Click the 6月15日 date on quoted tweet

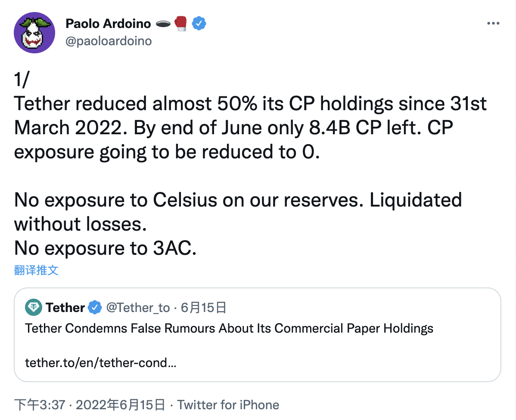point(203,308)
